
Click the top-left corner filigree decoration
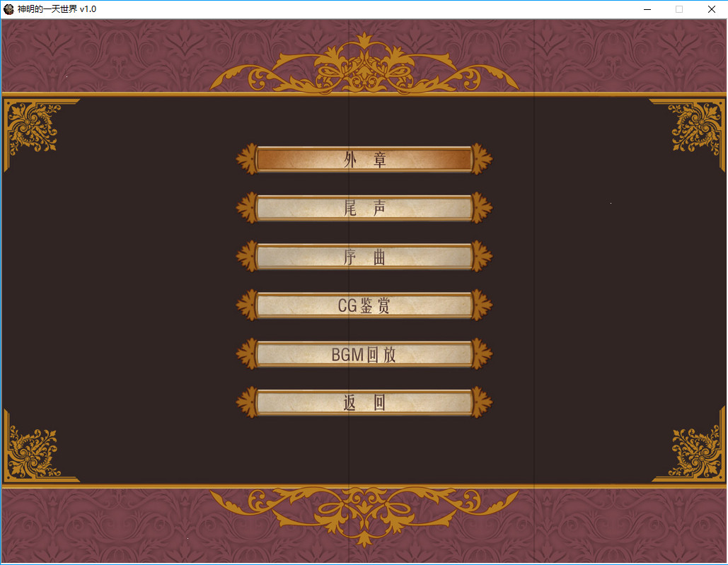[32, 124]
